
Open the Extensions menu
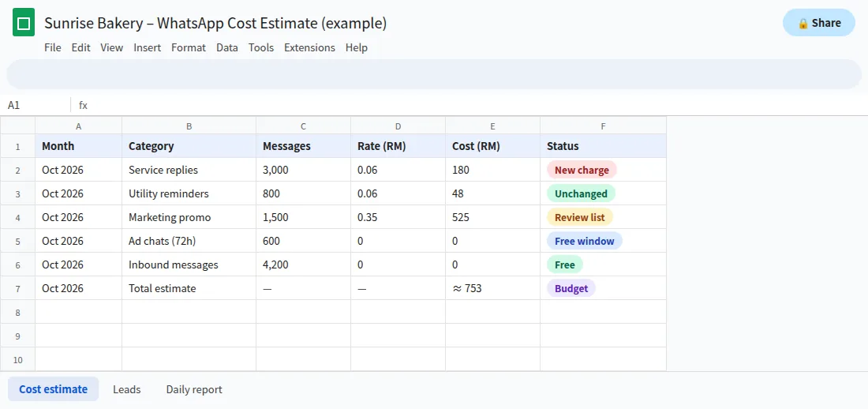[x=309, y=47]
